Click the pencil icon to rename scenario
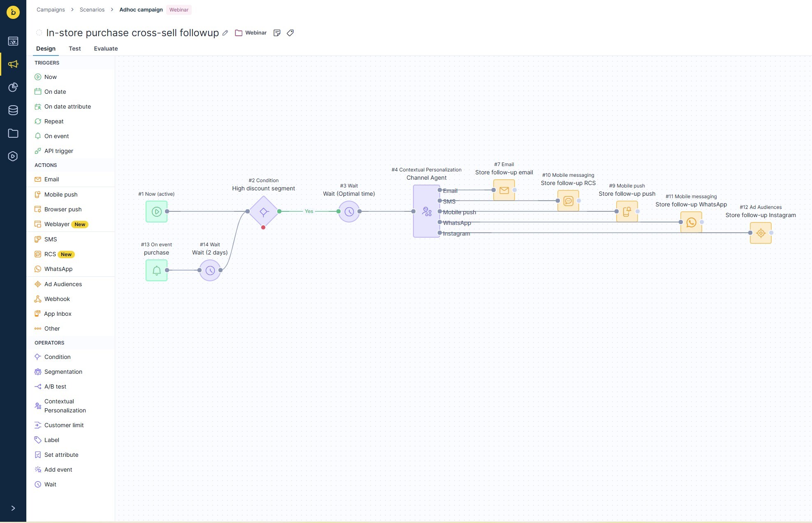The height and width of the screenshot is (523, 812). 225,33
